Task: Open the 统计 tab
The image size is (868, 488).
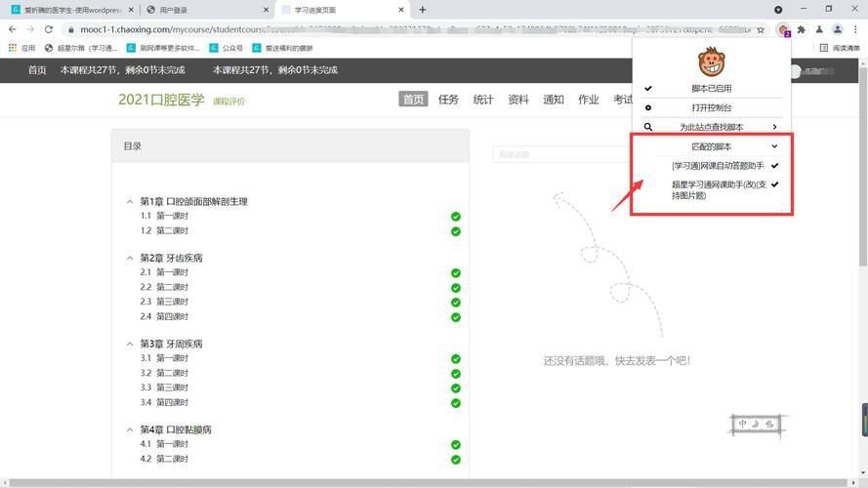Action: 482,100
